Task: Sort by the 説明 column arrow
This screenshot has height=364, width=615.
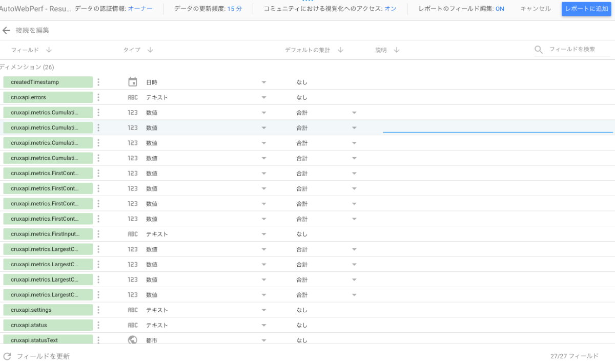Action: [x=396, y=50]
